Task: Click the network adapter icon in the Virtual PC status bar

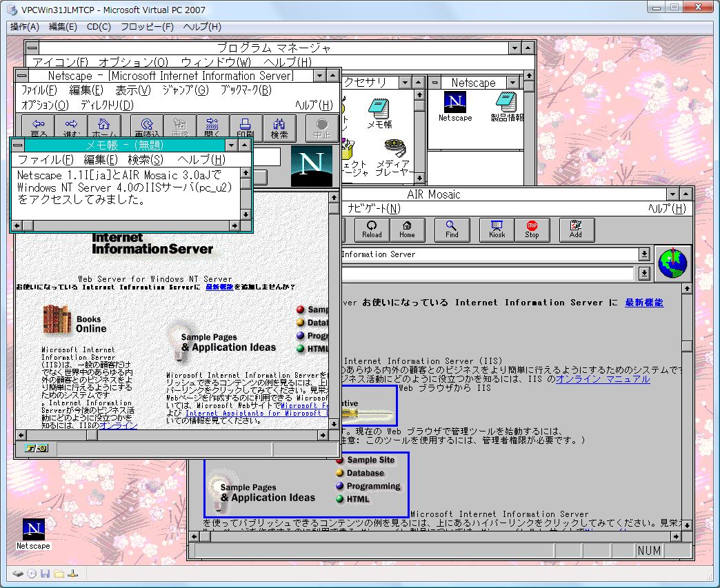Action: tap(73, 574)
